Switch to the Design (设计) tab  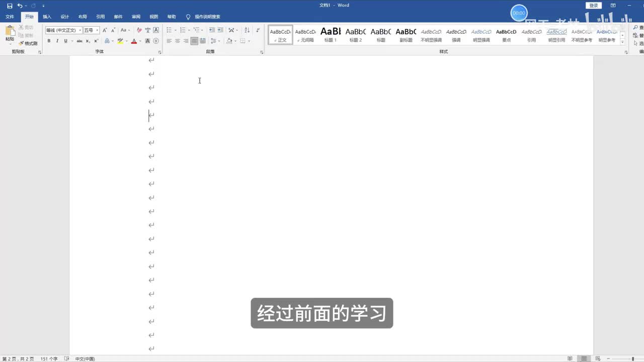[x=65, y=17]
